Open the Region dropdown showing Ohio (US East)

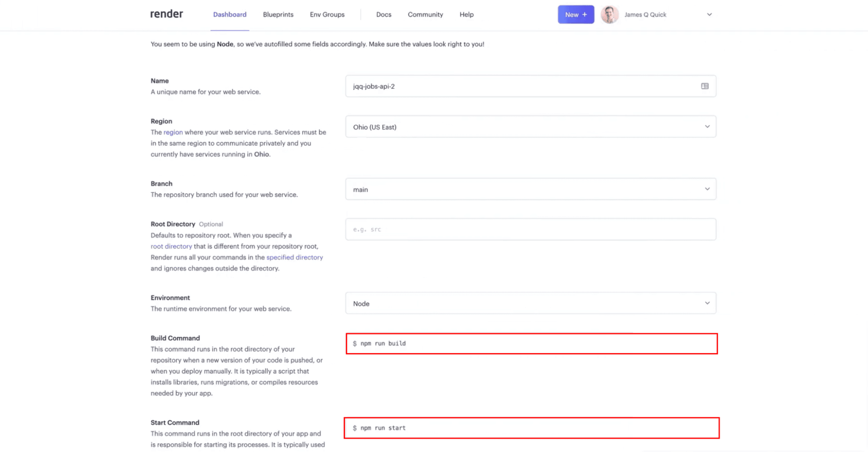[531, 127]
